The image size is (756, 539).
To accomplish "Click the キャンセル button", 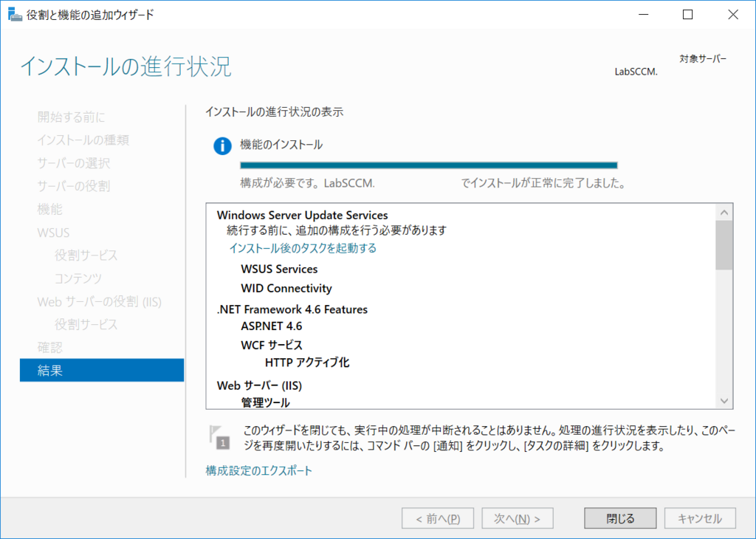I will coord(700,518).
